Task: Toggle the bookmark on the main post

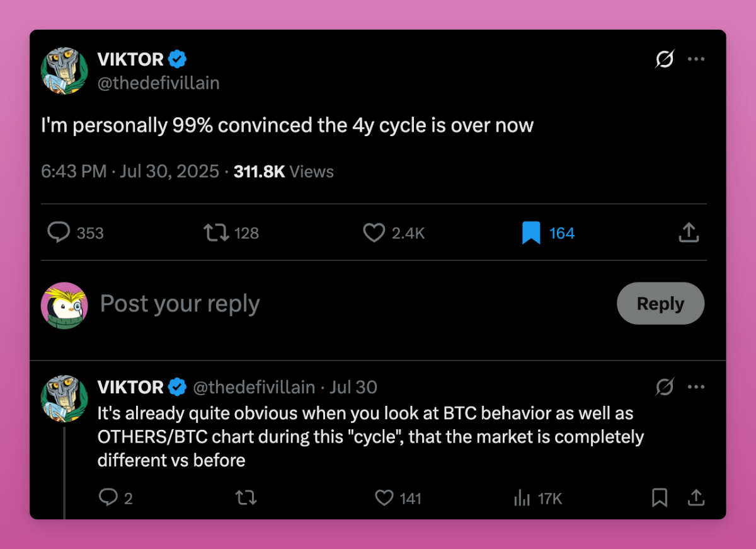Action: click(531, 233)
